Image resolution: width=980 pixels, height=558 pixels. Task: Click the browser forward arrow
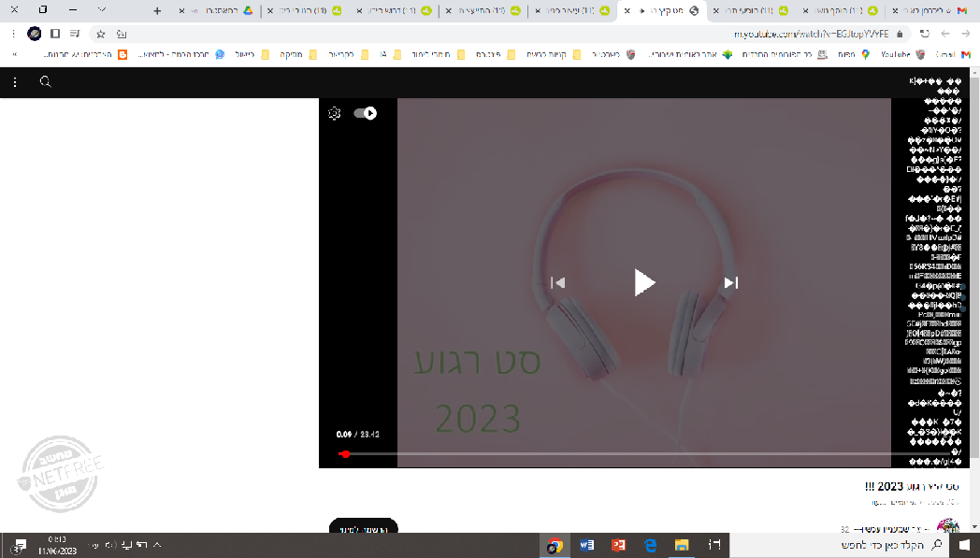[945, 34]
